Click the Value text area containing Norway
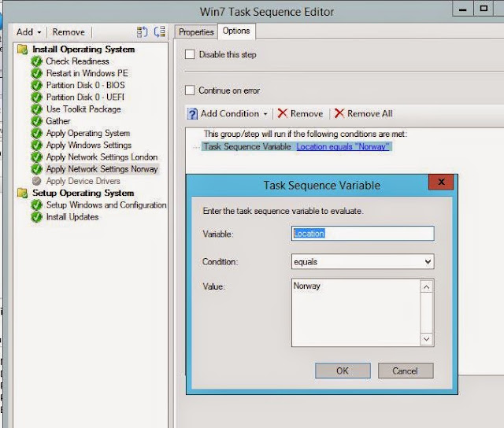 pyautogui.click(x=355, y=312)
